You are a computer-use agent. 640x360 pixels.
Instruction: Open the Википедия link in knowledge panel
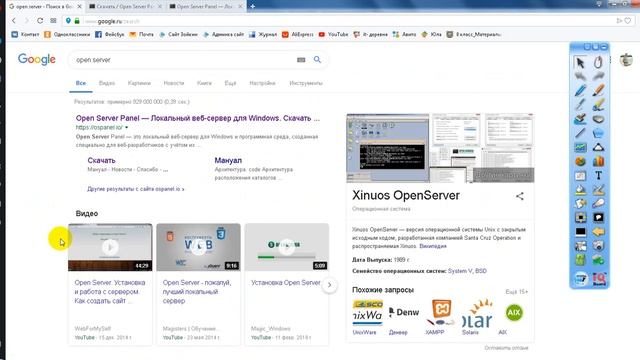pos(433,246)
